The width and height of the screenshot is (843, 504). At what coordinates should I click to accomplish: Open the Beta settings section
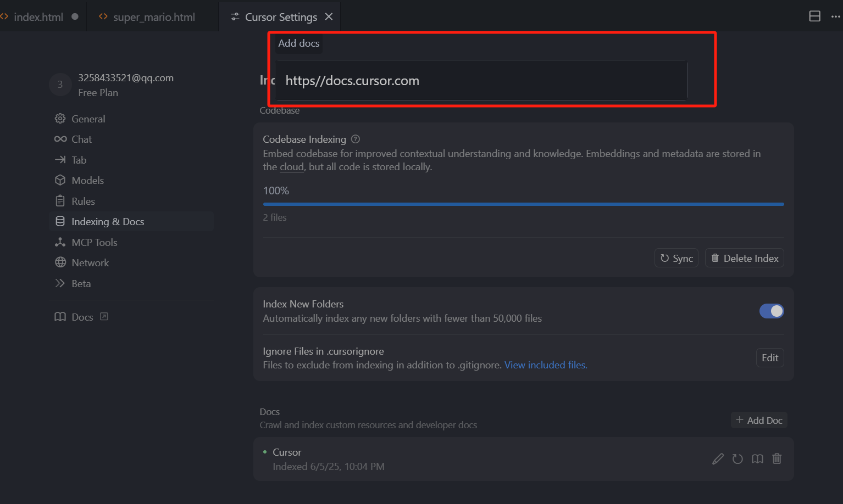tap(131, 283)
